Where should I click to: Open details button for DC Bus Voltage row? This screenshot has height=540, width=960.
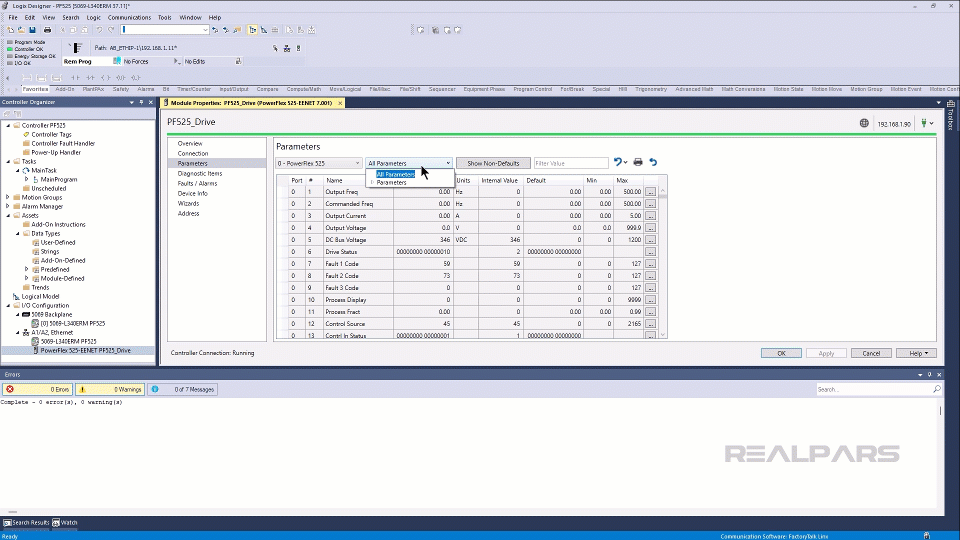(650, 239)
